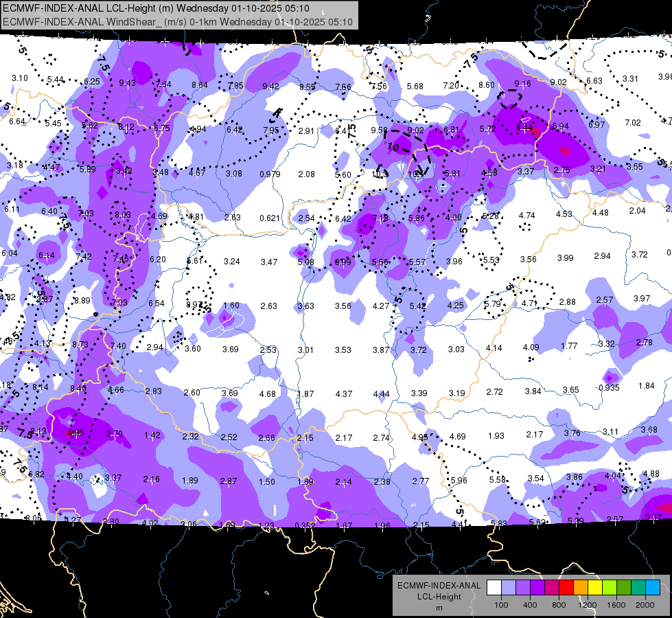Click the legend label 1600
The height and width of the screenshot is (618, 672).
click(616, 605)
